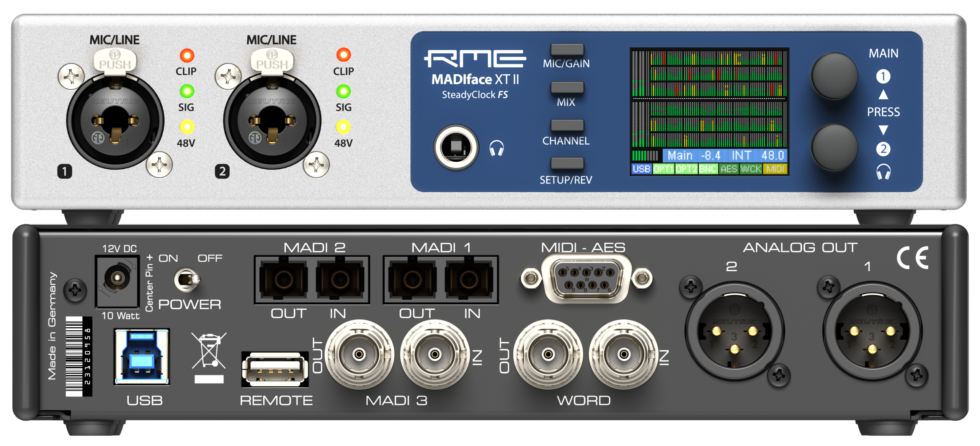Click the WORD OUT BNC connector
The image size is (980, 446).
(548, 354)
